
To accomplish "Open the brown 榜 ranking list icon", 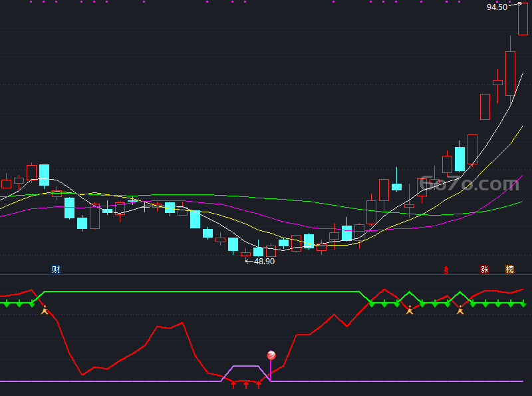I will 509,270.
